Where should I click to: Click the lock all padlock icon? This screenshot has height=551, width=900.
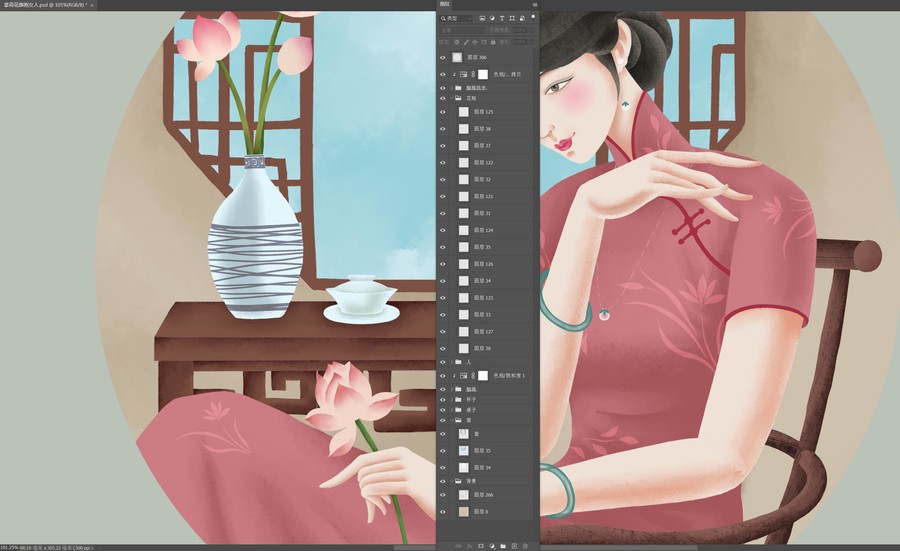pyautogui.click(x=493, y=42)
